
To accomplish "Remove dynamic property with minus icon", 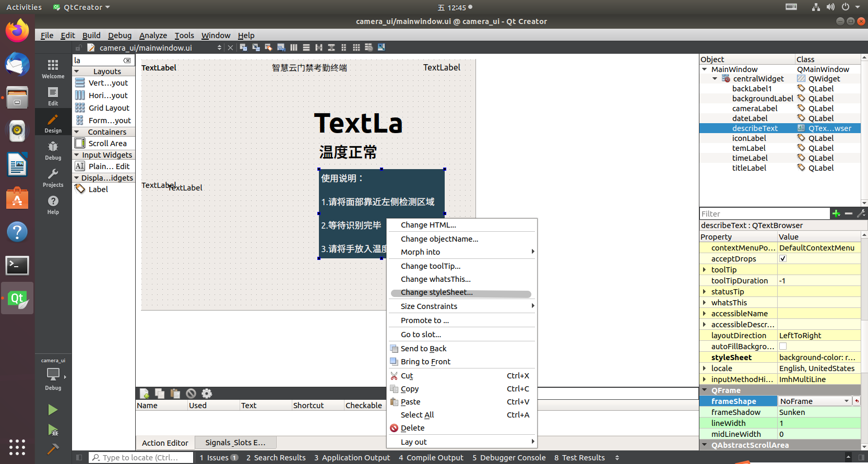I will coord(849,213).
